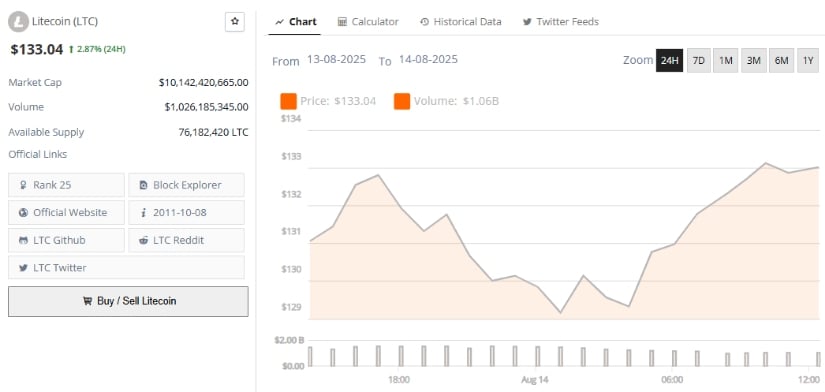Click the 2.87% (24H) change indicator
825x392 pixels.
[97, 49]
